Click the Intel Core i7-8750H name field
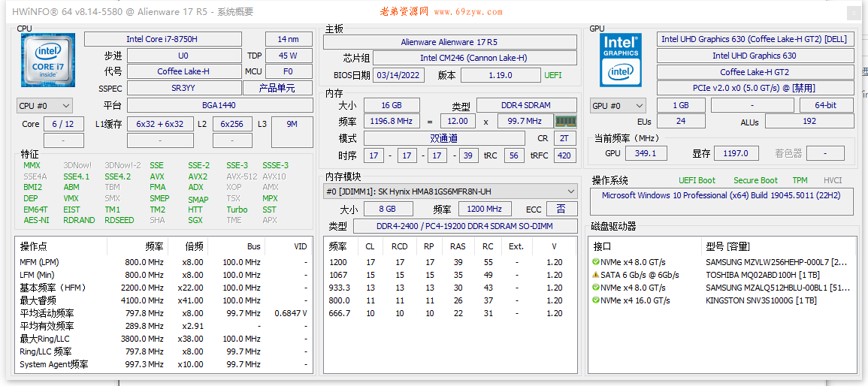Screen dimensions: 868x386 click(x=163, y=39)
